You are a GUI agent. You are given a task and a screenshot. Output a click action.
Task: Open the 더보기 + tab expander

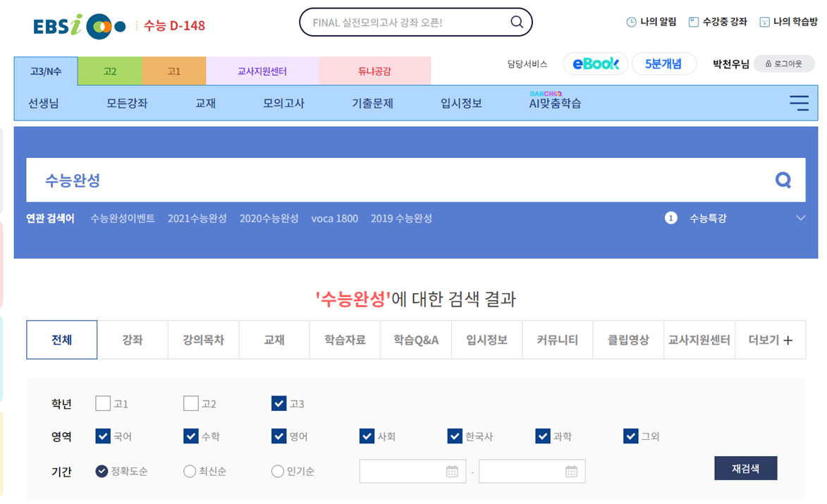coord(771,340)
